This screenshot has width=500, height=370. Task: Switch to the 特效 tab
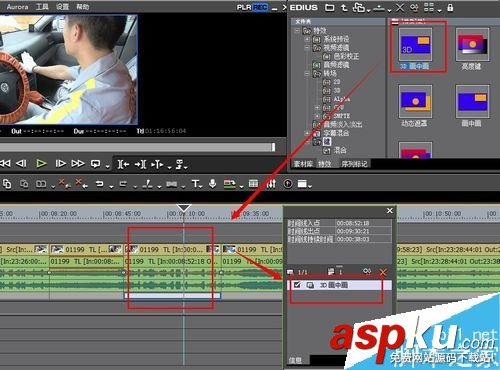(x=325, y=164)
